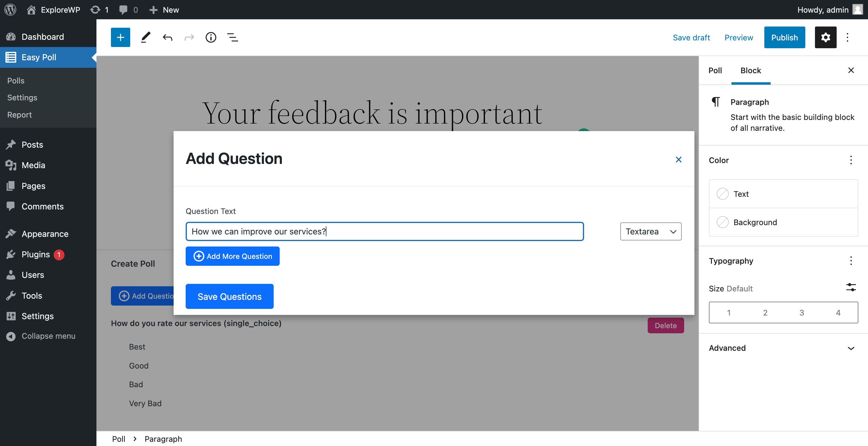868x446 pixels.
Task: Open the Details info icon
Action: coord(211,37)
